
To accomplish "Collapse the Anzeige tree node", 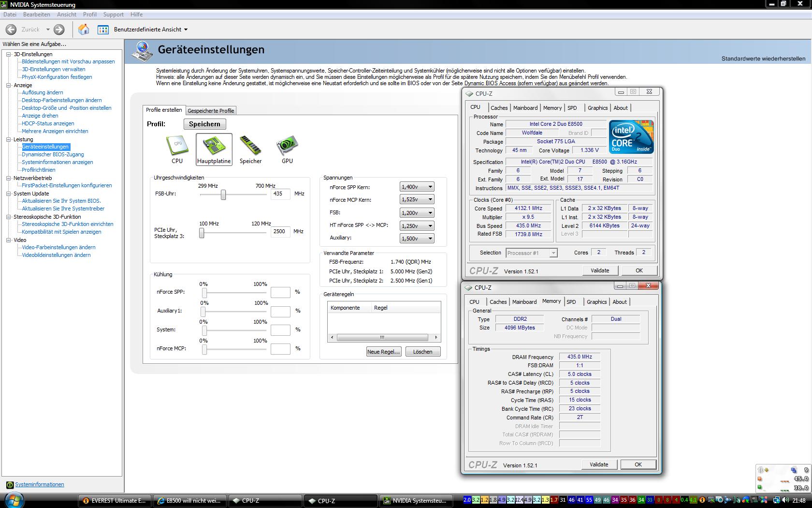I will 9,85.
